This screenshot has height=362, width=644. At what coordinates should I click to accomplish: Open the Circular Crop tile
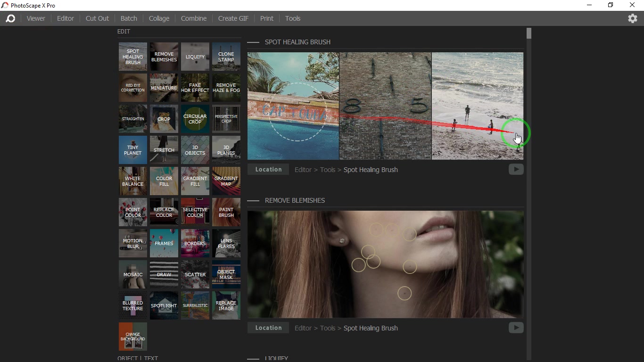pyautogui.click(x=195, y=119)
